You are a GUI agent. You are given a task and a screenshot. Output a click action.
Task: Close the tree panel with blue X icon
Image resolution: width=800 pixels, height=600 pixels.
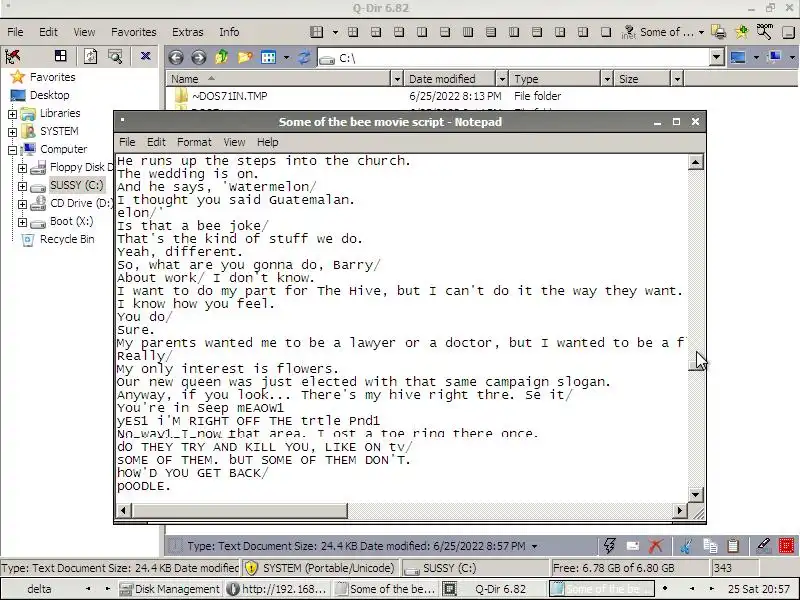click(145, 56)
